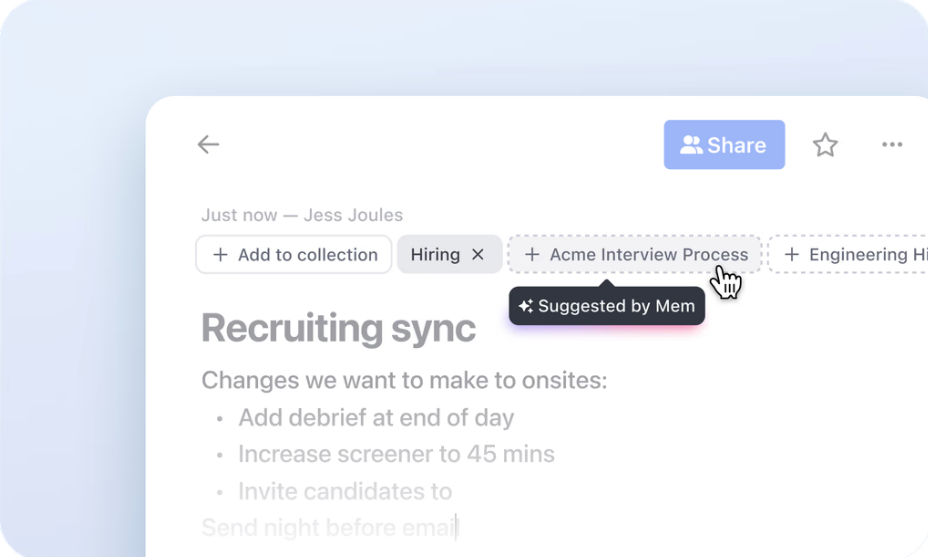Screen dimensions: 928x557
Task: Star this note as favorite
Action: tap(825, 145)
